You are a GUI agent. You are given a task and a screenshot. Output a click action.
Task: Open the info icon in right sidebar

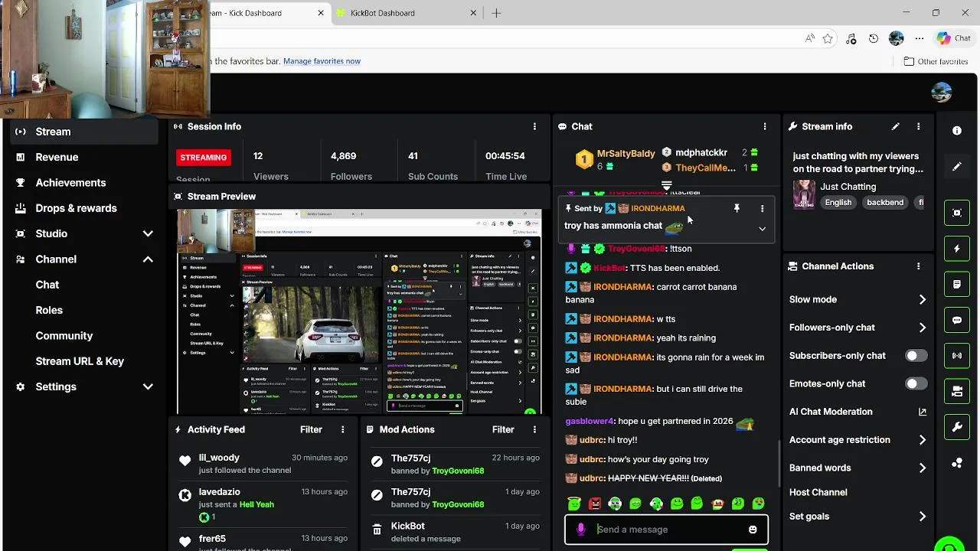[956, 131]
